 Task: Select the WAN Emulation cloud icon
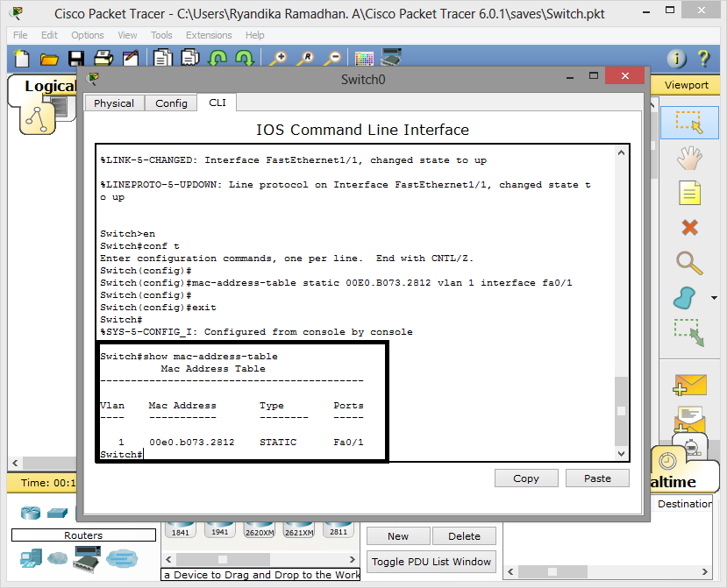point(58,558)
